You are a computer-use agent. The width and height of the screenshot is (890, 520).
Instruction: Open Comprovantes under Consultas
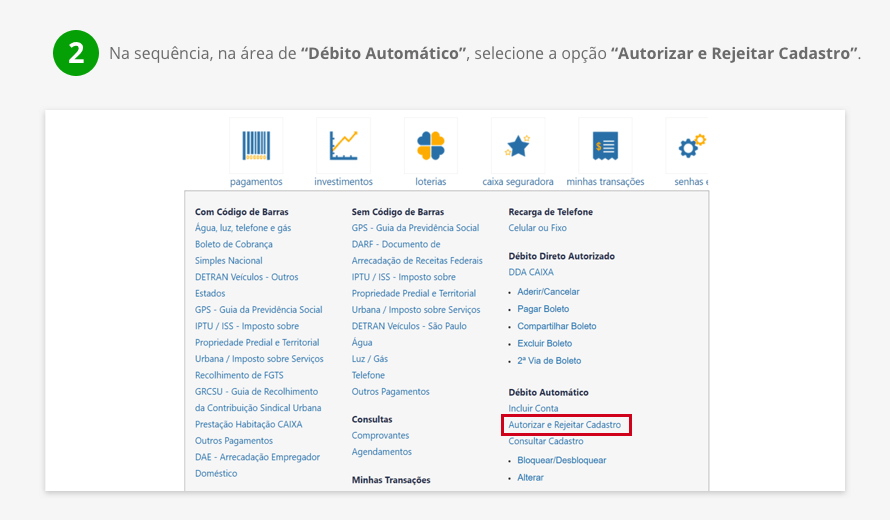[380, 436]
